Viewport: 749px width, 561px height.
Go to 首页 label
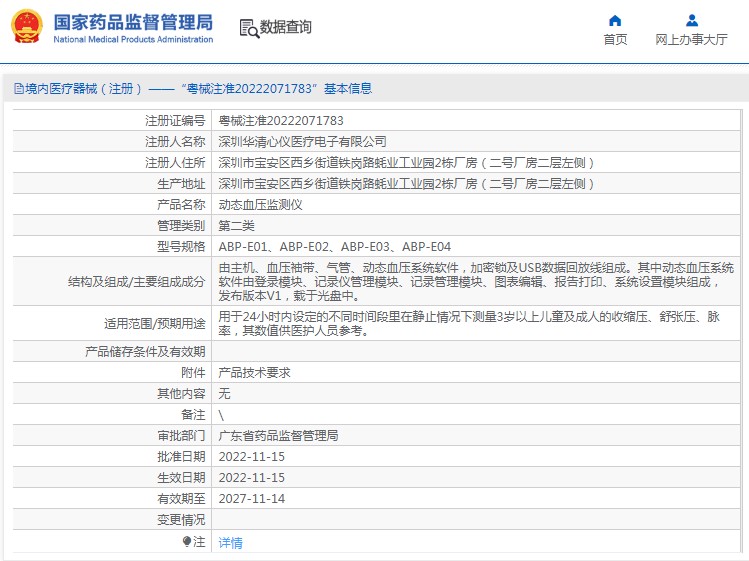615,40
